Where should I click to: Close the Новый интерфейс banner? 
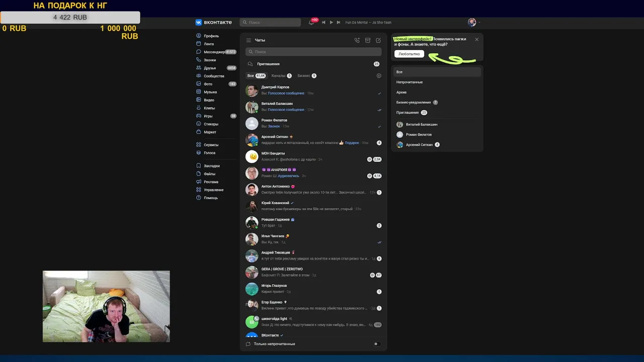pos(477,39)
